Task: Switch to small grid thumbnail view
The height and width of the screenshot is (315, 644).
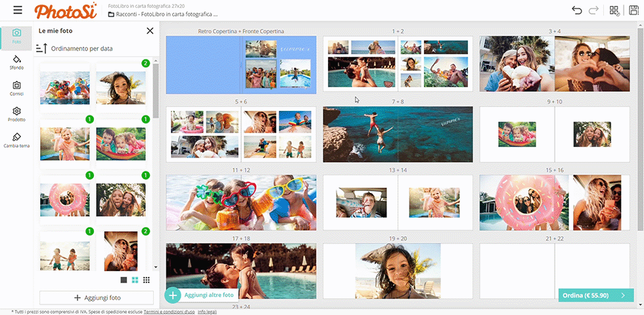Action: click(x=146, y=280)
